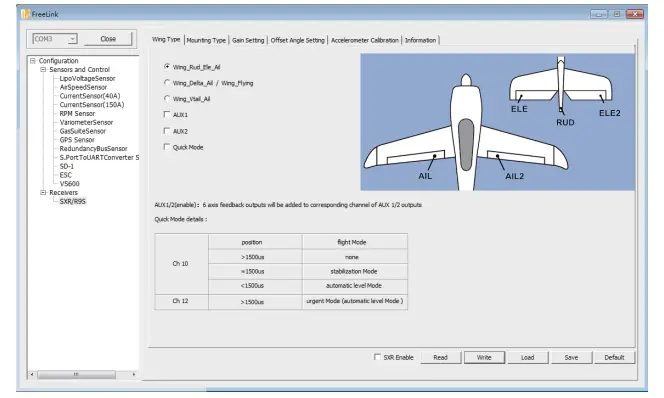Select CurrentSensor(40A) tree item

pyautogui.click(x=90, y=96)
